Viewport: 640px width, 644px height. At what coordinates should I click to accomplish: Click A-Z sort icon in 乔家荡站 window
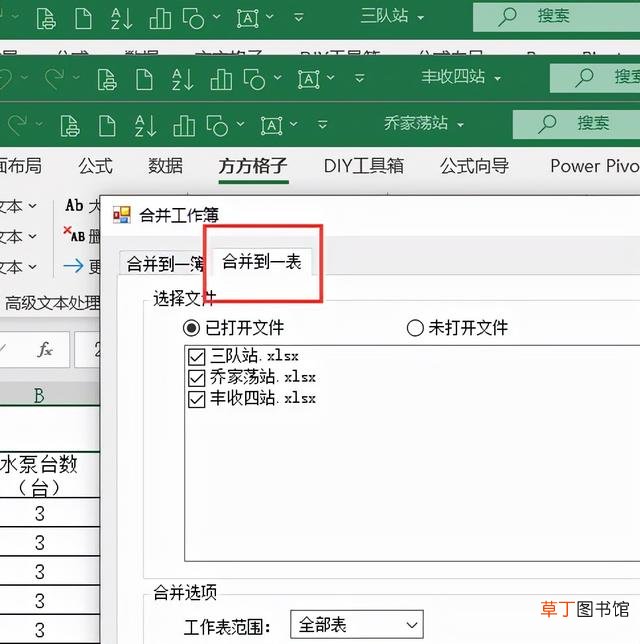pyautogui.click(x=145, y=125)
